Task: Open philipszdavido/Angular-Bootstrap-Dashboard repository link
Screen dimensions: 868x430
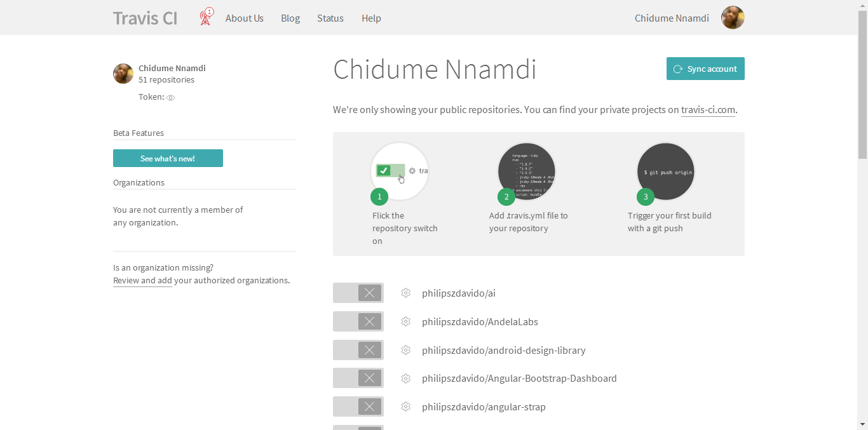Action: [x=519, y=379]
